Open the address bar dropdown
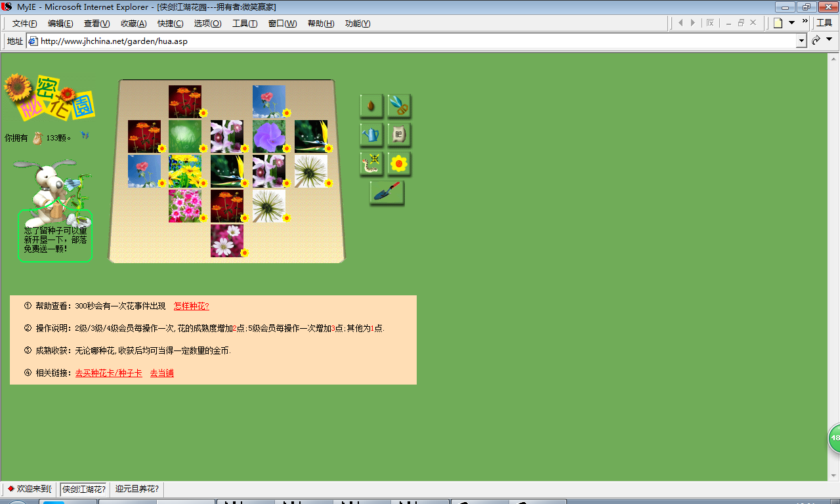The height and width of the screenshot is (504, 840). point(801,41)
